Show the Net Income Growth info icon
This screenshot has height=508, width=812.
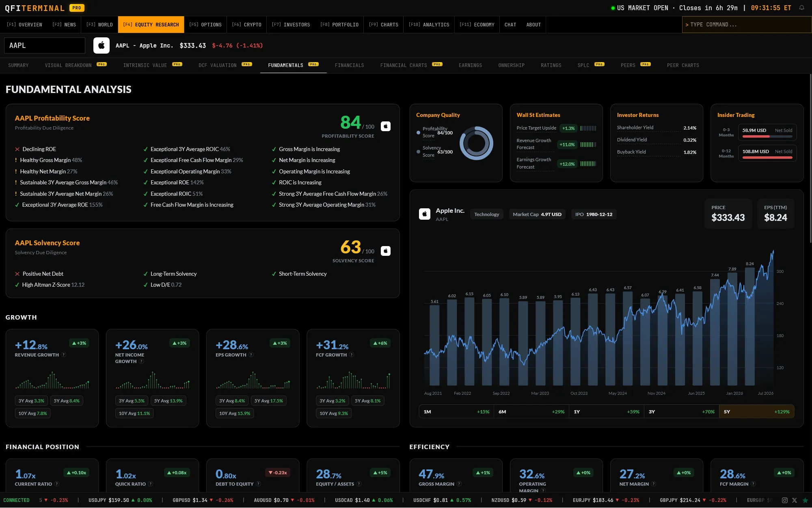tap(141, 361)
